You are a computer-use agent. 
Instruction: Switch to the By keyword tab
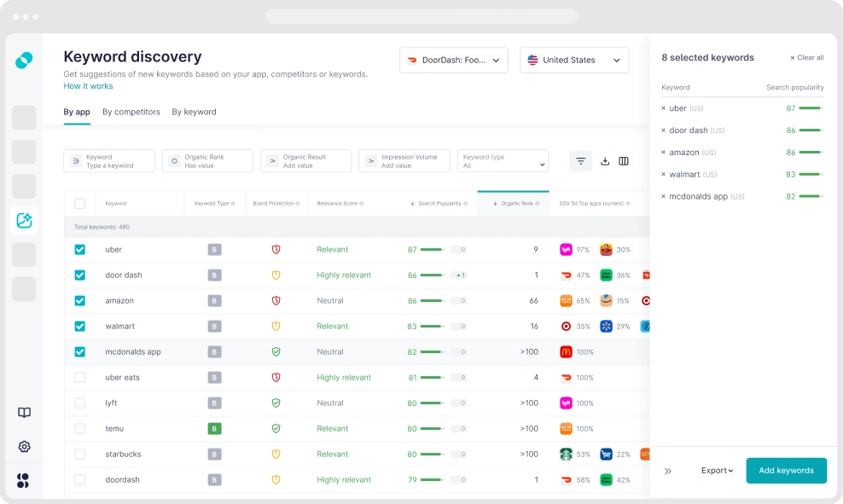(x=194, y=112)
